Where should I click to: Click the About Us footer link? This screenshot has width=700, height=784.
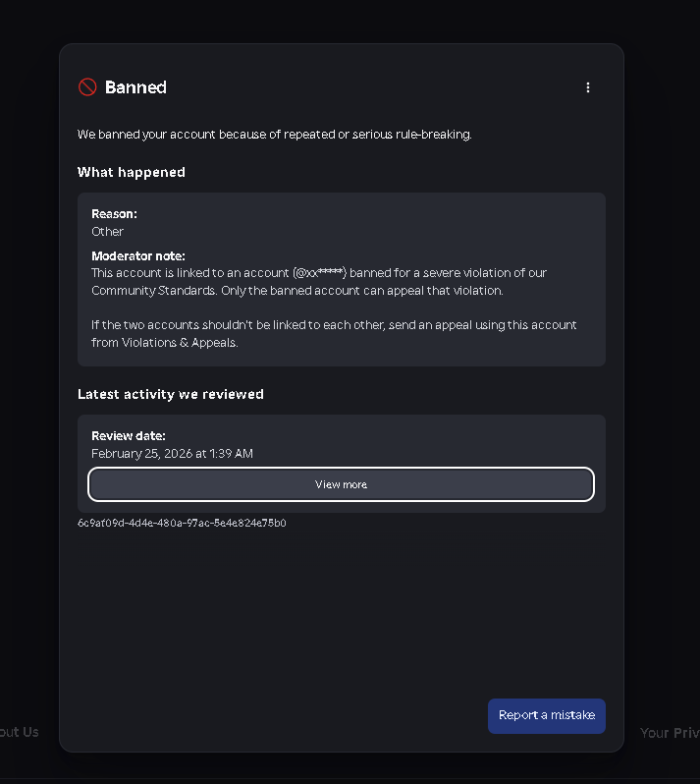point(20,732)
